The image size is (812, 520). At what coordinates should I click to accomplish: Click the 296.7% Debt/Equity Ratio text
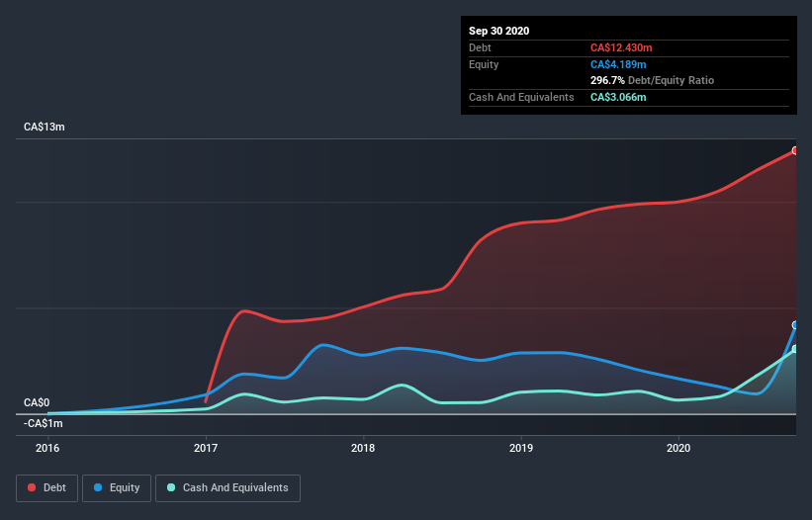[652, 80]
